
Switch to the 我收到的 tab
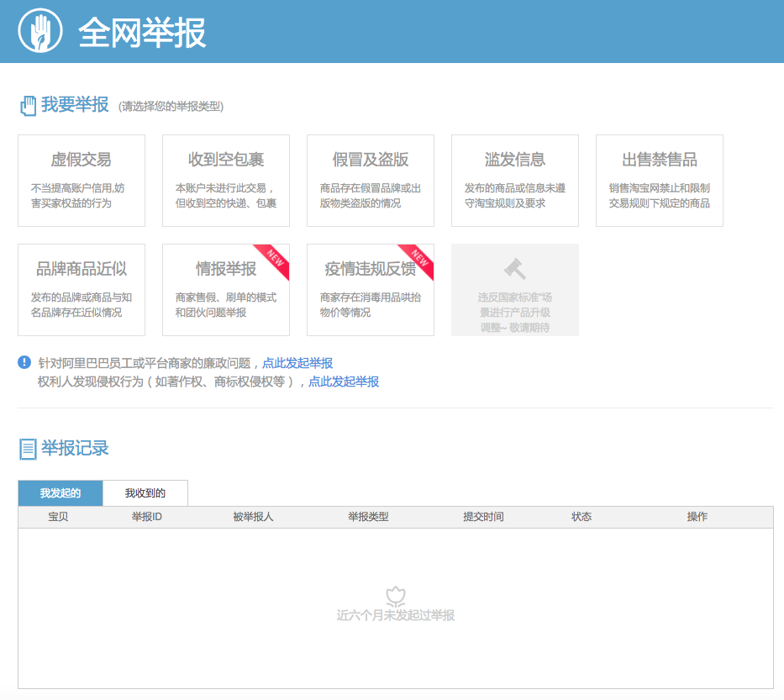[x=145, y=493]
